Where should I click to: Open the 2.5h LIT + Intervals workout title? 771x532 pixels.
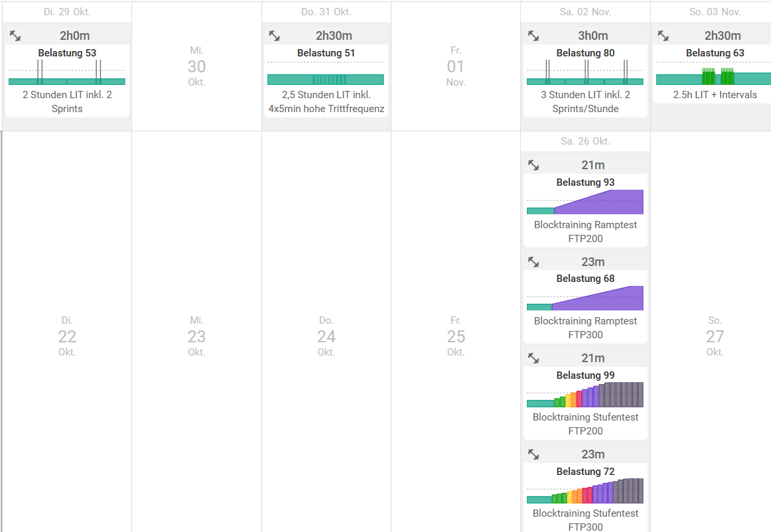coord(715,95)
